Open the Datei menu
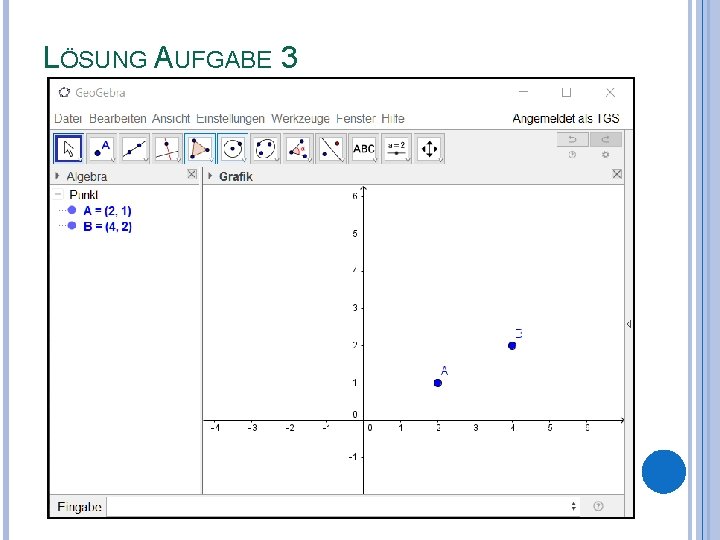The width and height of the screenshot is (720, 540). 68,118
